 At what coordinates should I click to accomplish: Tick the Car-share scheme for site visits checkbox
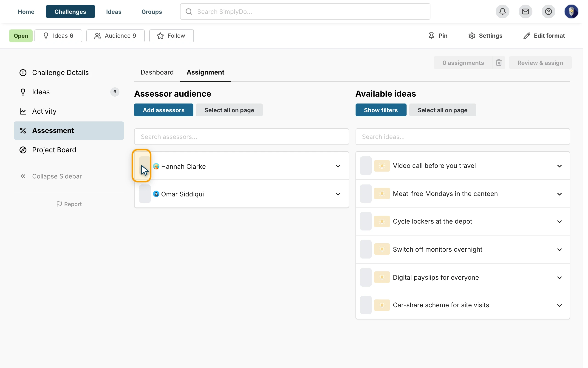pyautogui.click(x=366, y=305)
